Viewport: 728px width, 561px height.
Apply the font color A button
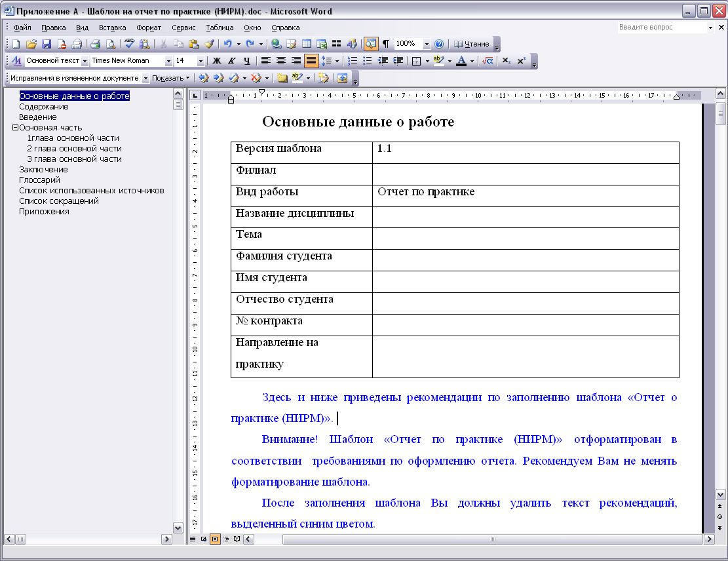(x=461, y=61)
